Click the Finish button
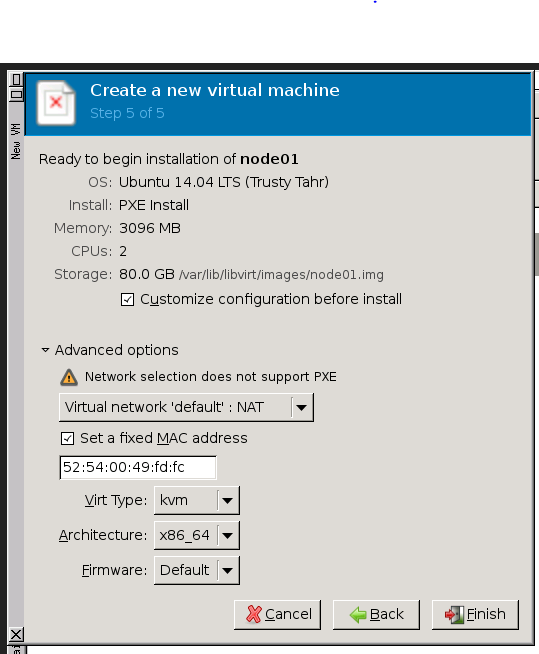Viewport: 539px width, 654px height. (475, 614)
